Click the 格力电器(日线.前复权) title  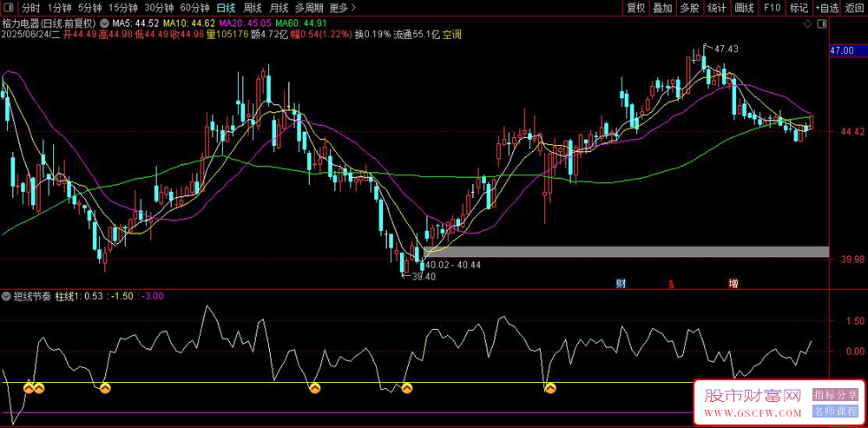coord(49,23)
